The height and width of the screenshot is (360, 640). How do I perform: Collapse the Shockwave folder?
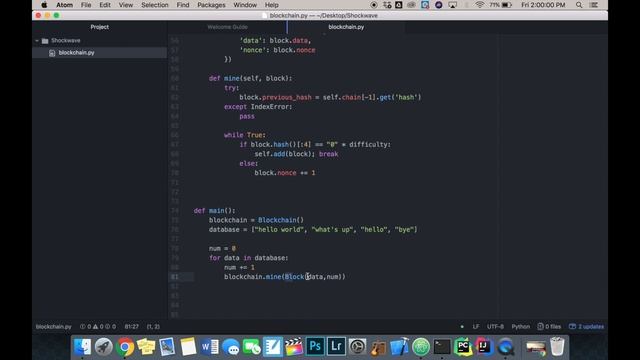click(x=37, y=40)
